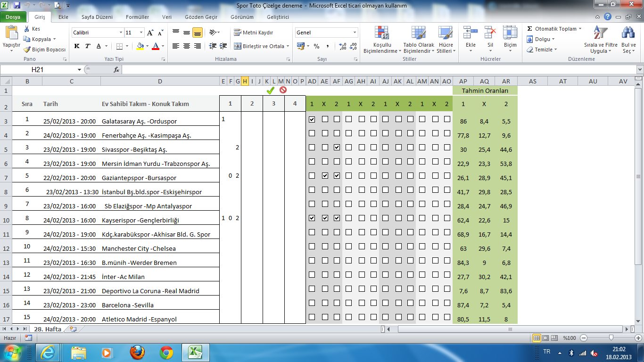644x362 pixels.
Task: Click the insert new worksheet tab icon
Action: pyautogui.click(x=73, y=329)
